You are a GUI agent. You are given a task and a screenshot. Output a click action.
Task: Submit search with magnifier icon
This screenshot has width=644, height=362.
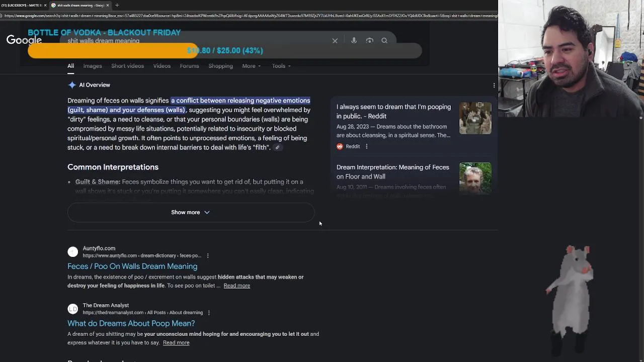(x=384, y=41)
